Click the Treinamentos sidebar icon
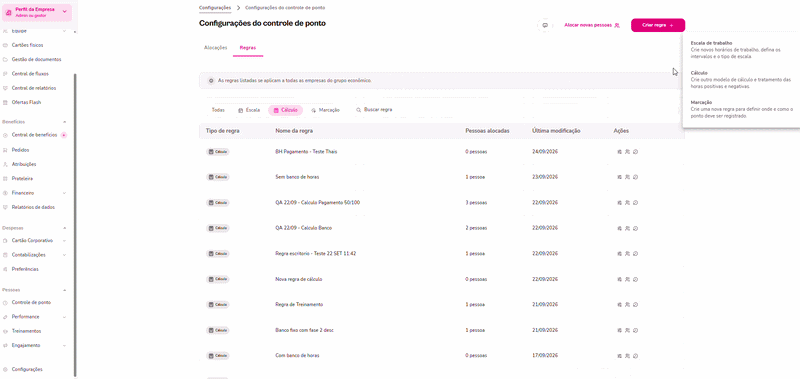Image resolution: width=800 pixels, height=379 pixels. (5, 331)
